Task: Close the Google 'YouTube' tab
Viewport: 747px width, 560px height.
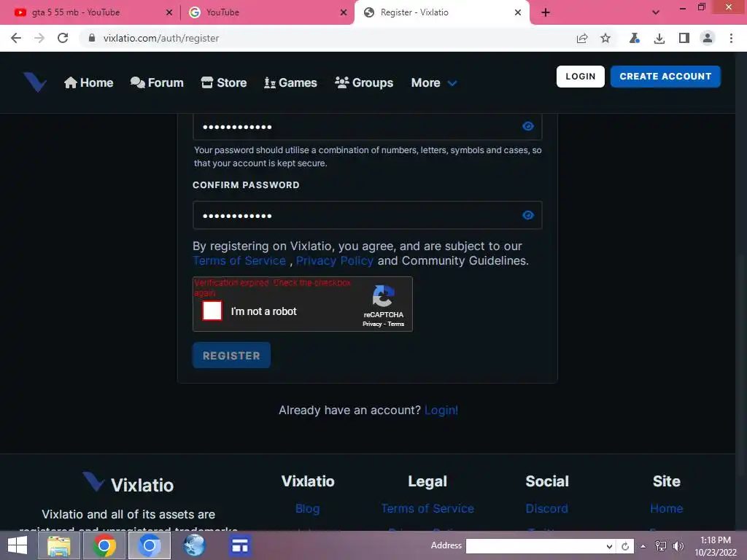Action: tap(344, 12)
